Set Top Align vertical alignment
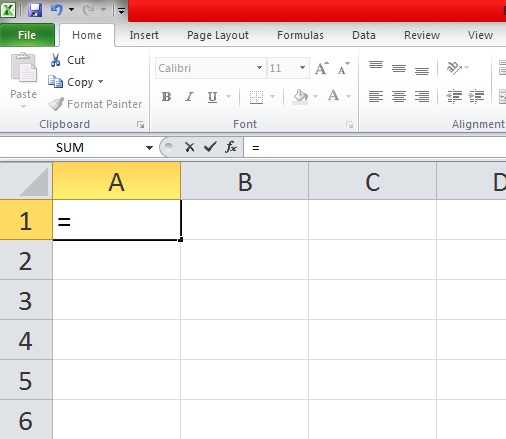 coord(376,65)
